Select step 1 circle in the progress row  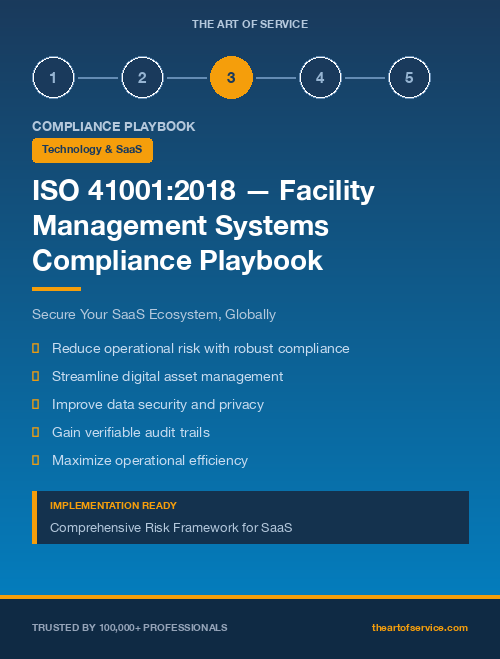(53, 78)
